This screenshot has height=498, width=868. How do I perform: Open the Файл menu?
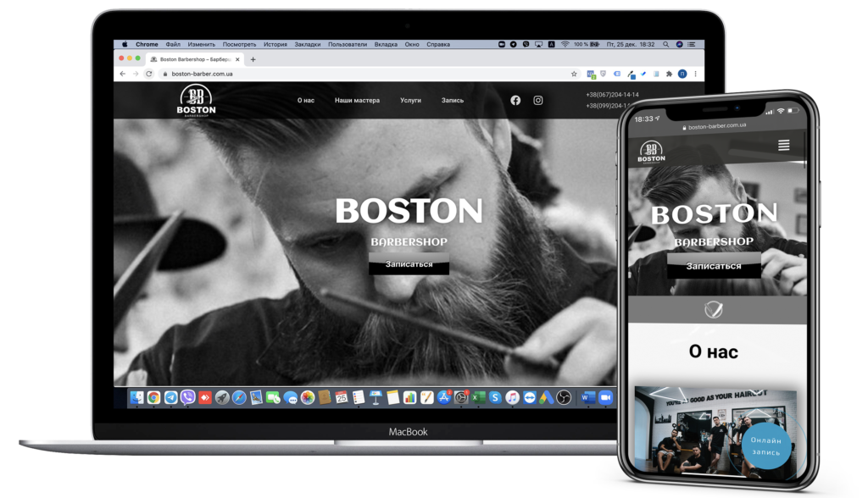(x=173, y=44)
